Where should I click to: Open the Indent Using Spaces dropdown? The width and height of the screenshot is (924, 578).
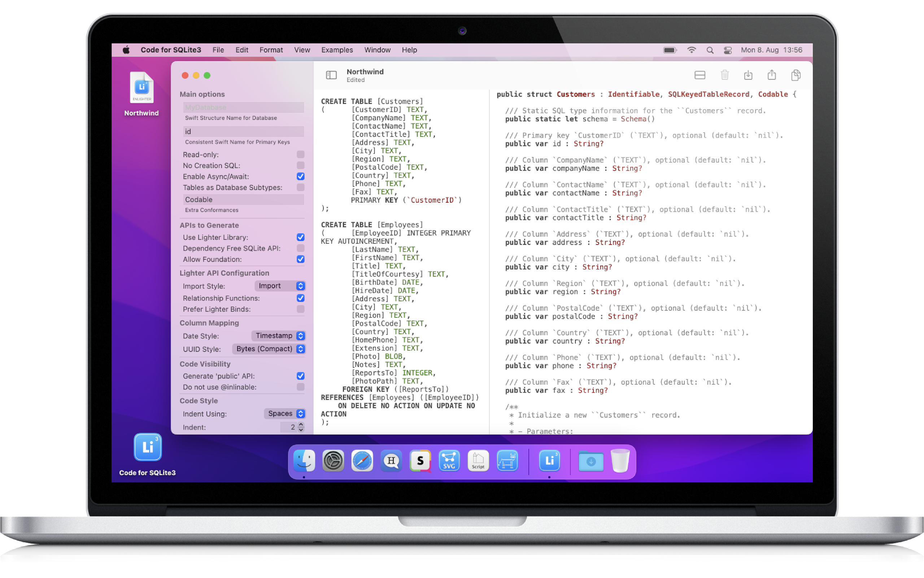tap(284, 414)
